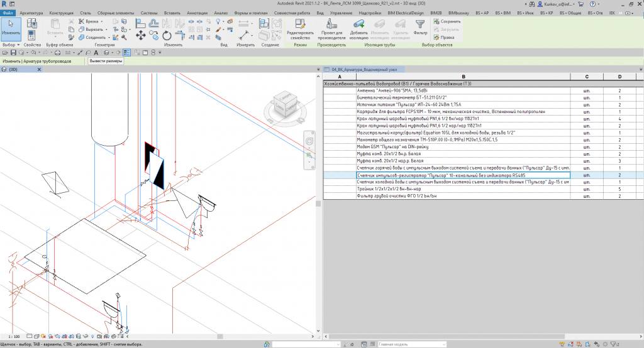Screen dimensions: 644x348
Task: Click the Open file quick-access icon
Action: (5, 53)
